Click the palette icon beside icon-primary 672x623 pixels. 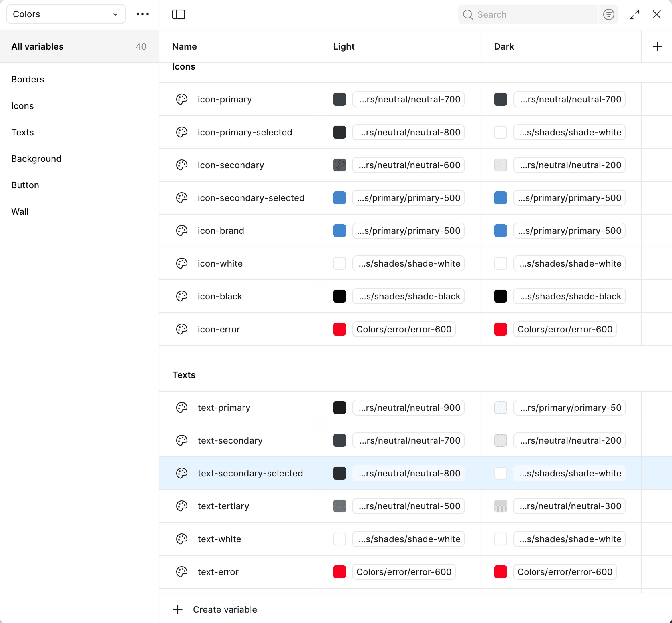(x=182, y=99)
